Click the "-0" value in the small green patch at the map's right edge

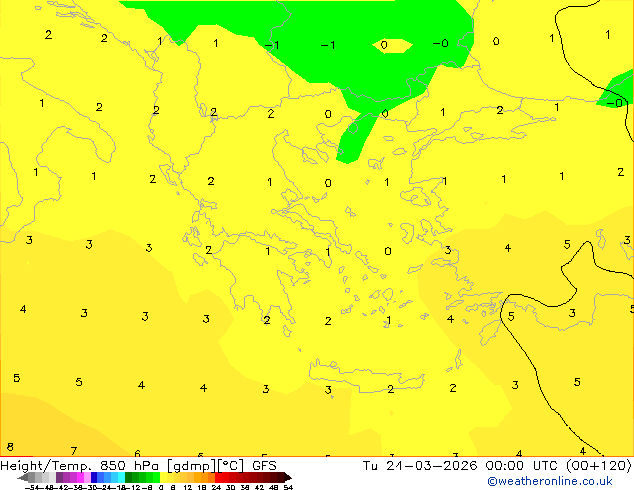tap(615, 103)
